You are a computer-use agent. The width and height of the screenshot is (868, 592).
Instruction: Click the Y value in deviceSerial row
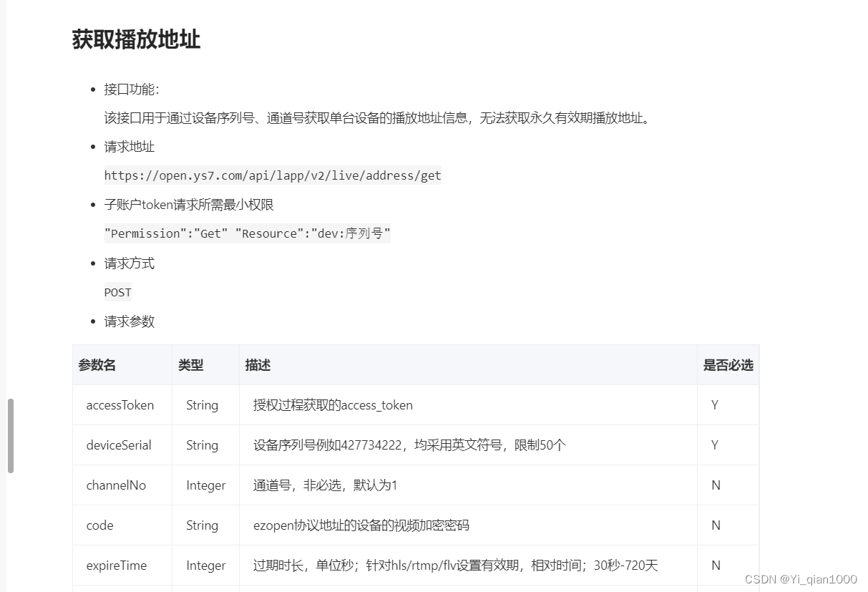pyautogui.click(x=715, y=445)
